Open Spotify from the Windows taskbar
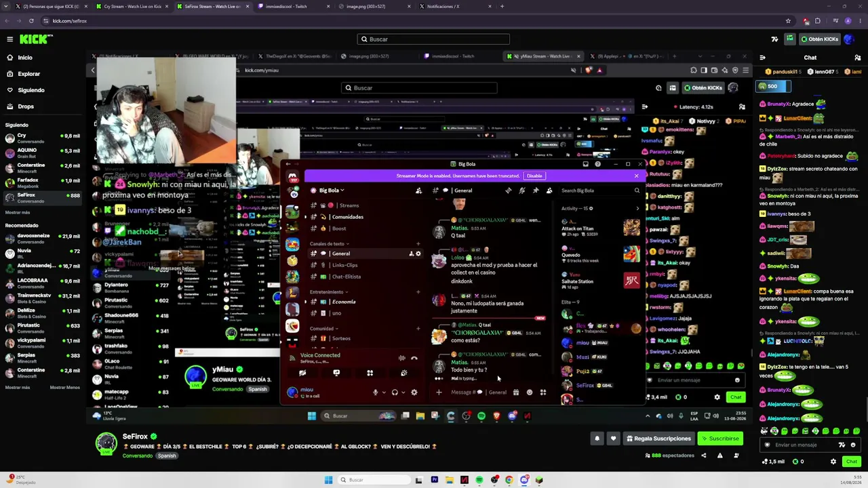Viewport: 868px width, 488px height. [x=479, y=480]
